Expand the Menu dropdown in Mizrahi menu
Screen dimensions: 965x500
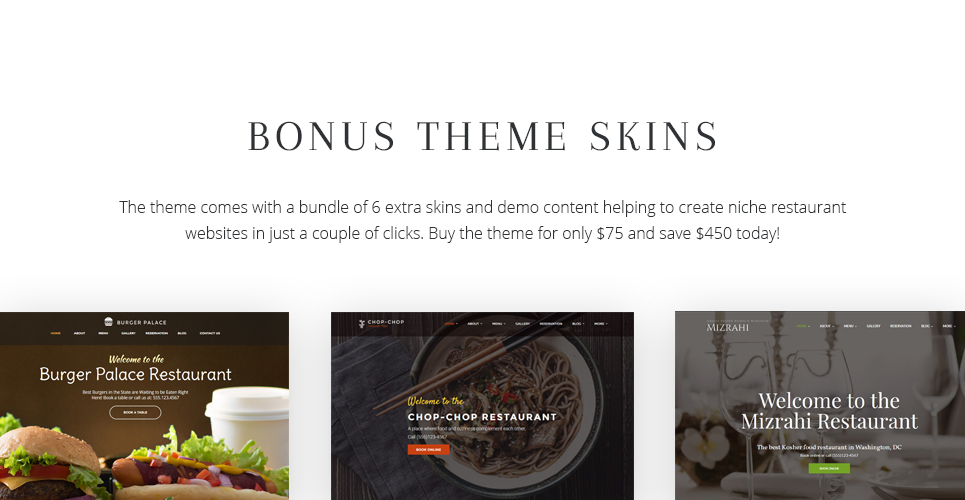click(849, 326)
